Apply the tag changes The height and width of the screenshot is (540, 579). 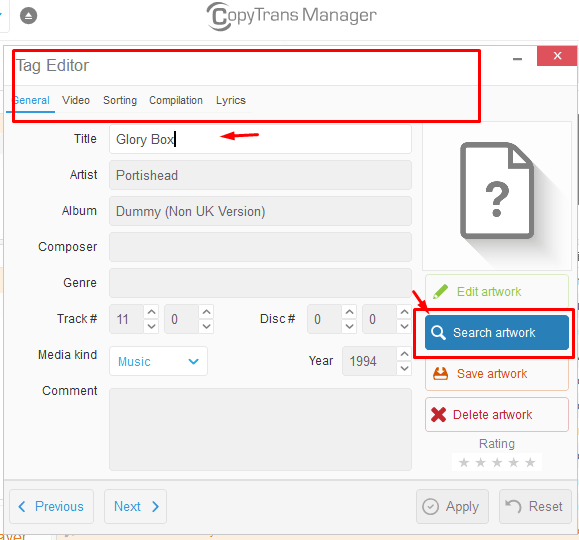coord(452,506)
